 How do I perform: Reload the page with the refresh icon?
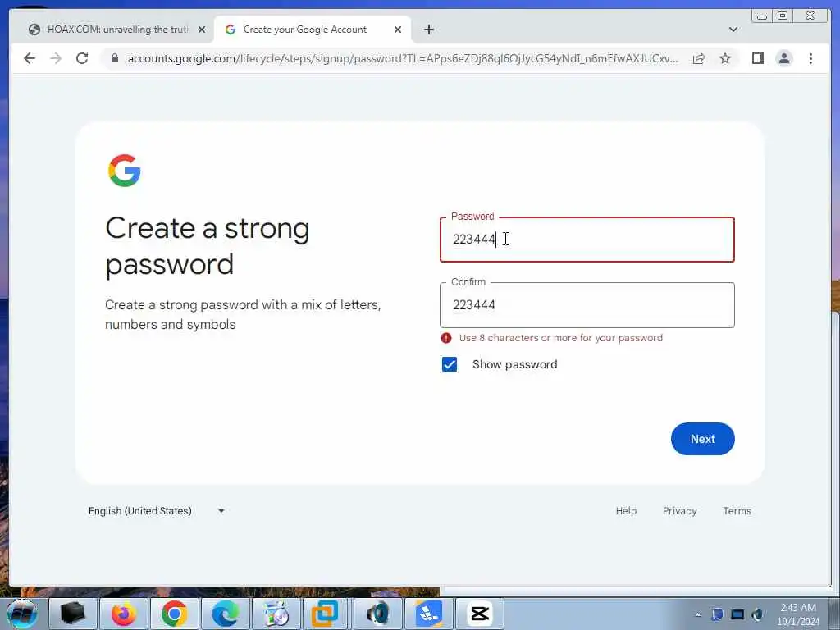point(82,58)
